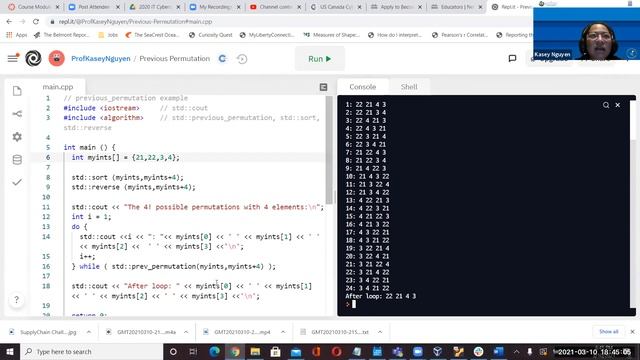Switch to the Console tab
This screenshot has width=640, height=360.
point(362,87)
